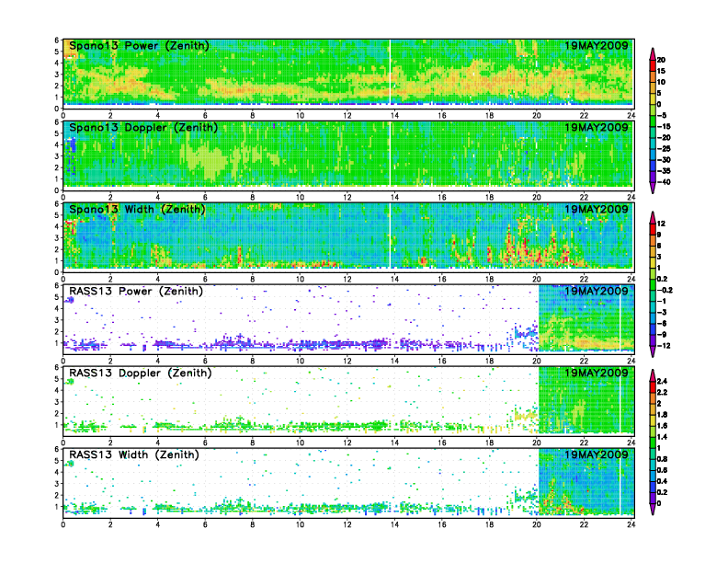Click the pink top arrow of the middle colorbar
The width and height of the screenshot is (728, 563).
(653, 217)
